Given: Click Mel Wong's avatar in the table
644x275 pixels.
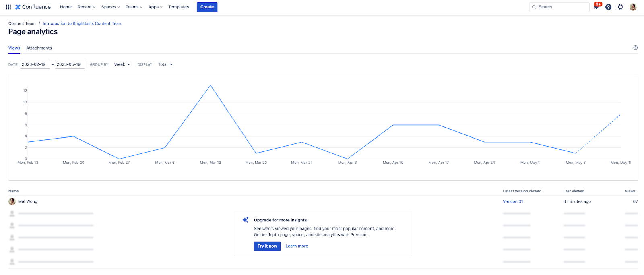Looking at the screenshot, I should tap(12, 201).
